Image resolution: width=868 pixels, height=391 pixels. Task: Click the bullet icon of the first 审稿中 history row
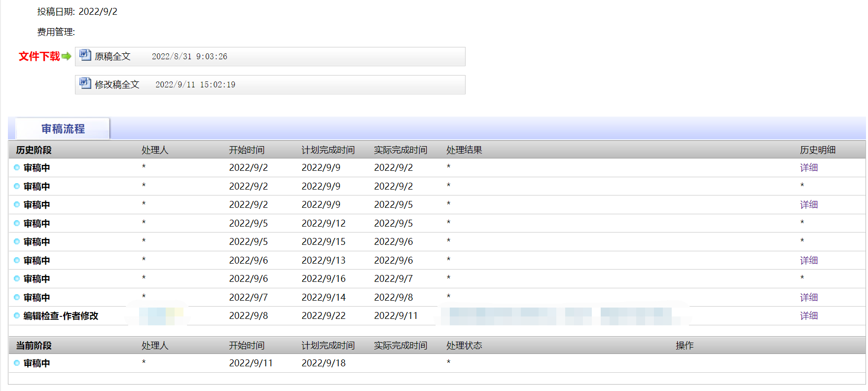pyautogui.click(x=17, y=167)
